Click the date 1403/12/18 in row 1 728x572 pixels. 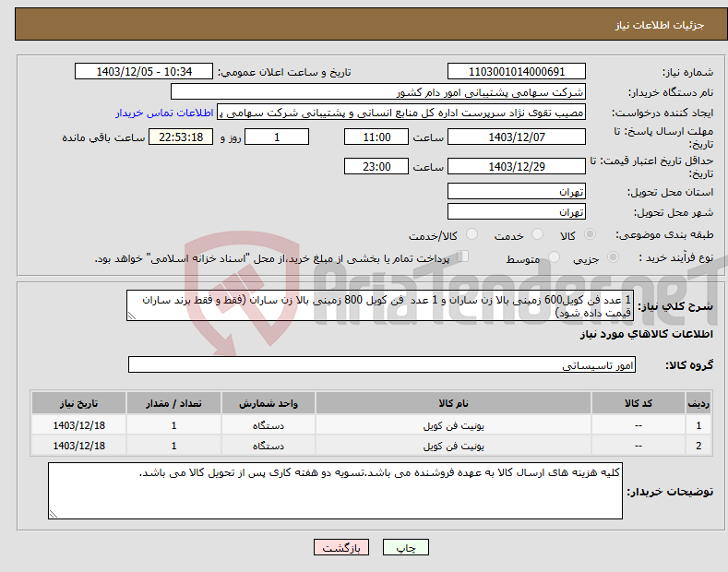coord(79,425)
